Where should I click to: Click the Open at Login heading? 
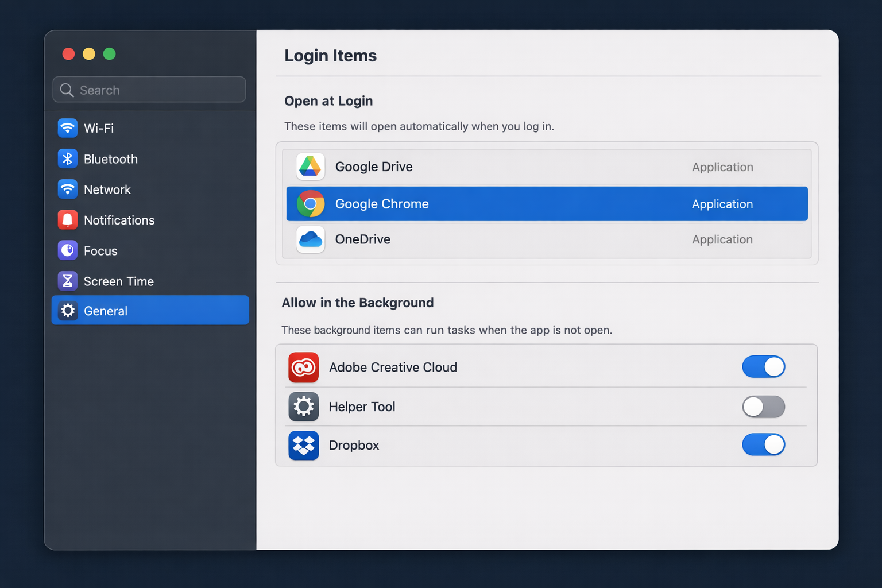click(x=328, y=101)
